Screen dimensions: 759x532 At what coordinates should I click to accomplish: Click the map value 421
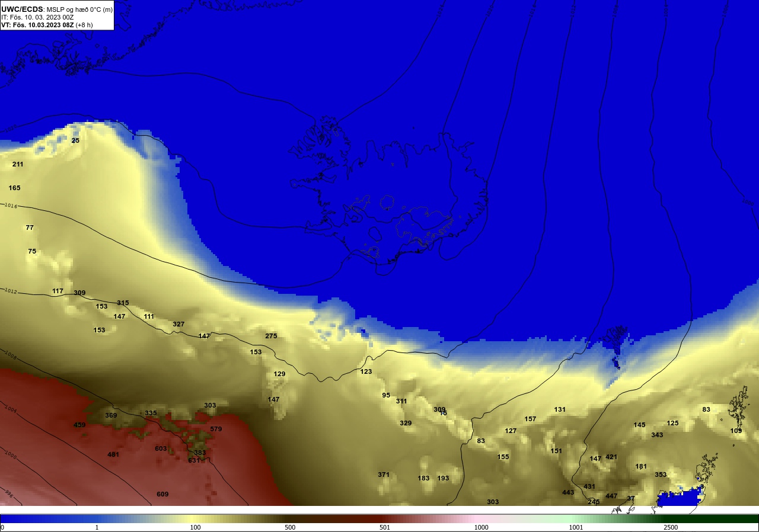click(611, 457)
